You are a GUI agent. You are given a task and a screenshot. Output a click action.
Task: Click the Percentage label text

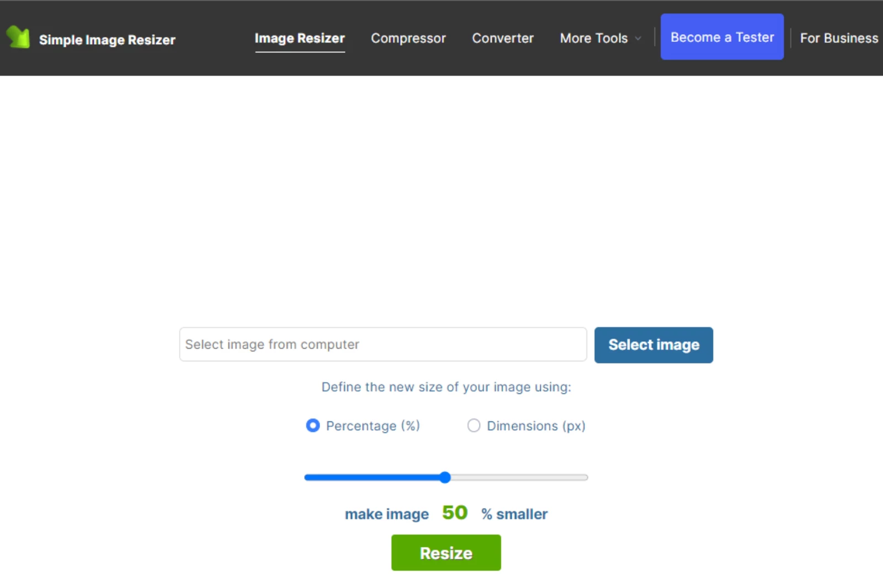click(373, 425)
